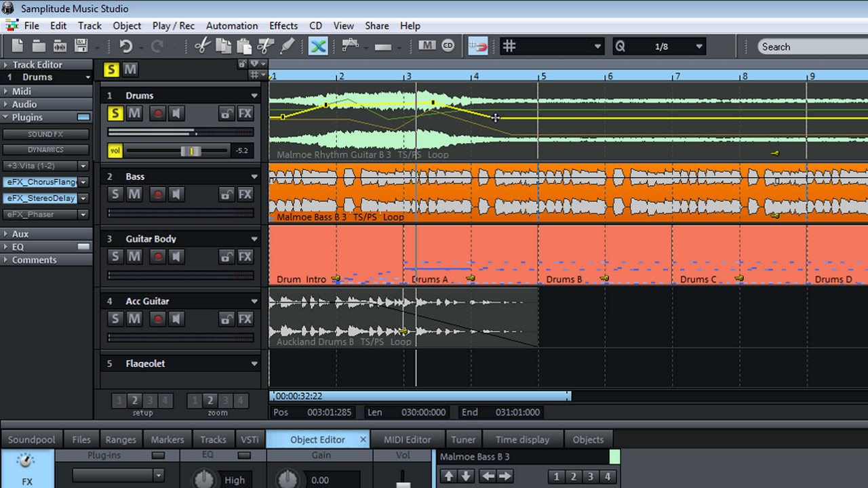Undo the last action using the toolbar
This screenshot has height=488, width=868.
126,46
